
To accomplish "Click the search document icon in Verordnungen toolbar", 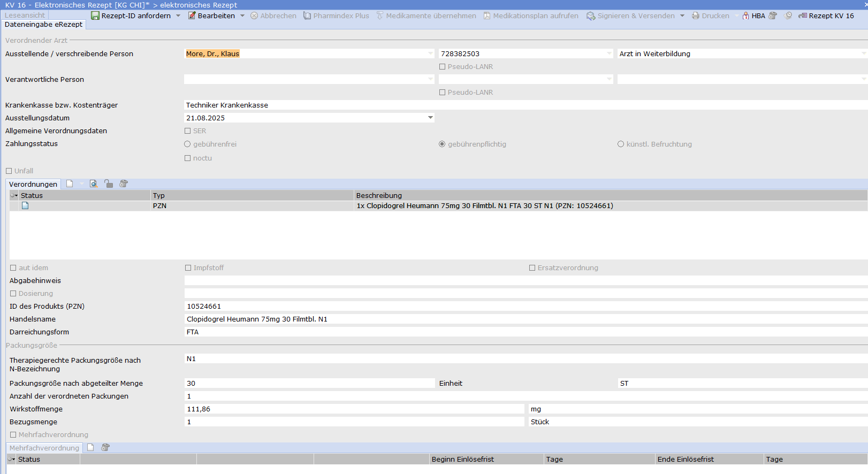I will click(94, 184).
